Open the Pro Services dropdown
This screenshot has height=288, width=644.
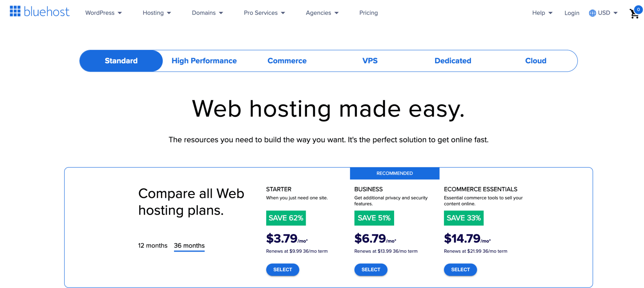[264, 13]
